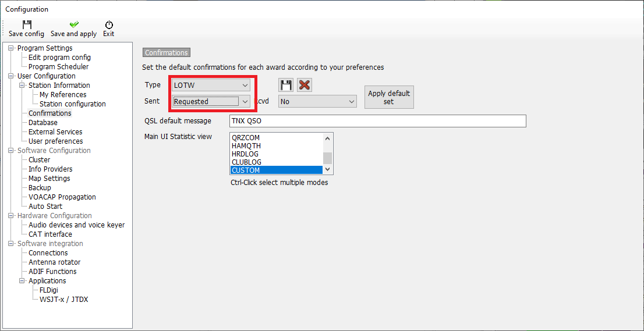Open Map Settings
The height and width of the screenshot is (331, 644).
coord(49,179)
